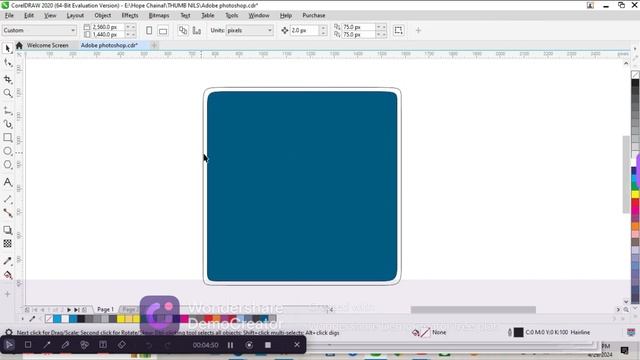Start a new document with plus tab
This screenshot has width=640, height=360.
click(x=154, y=45)
